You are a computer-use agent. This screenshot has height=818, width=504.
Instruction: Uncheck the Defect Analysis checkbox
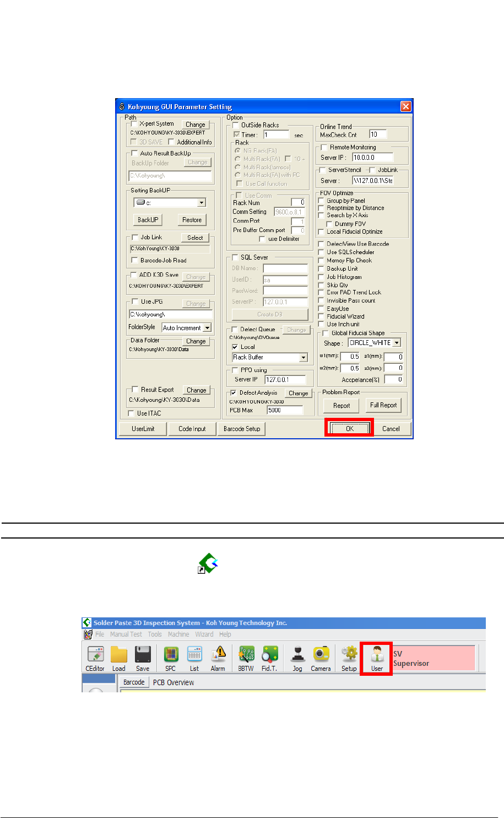234,393
